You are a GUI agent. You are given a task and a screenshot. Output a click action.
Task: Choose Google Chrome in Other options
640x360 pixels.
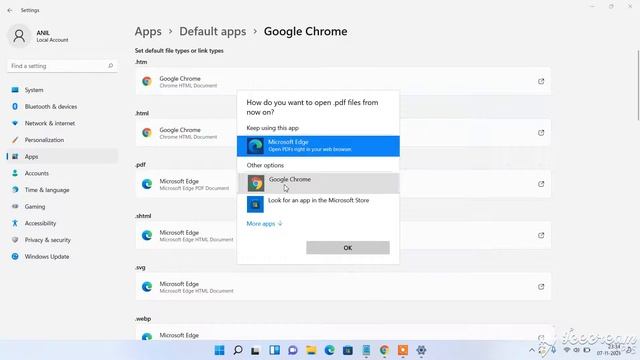click(x=318, y=183)
